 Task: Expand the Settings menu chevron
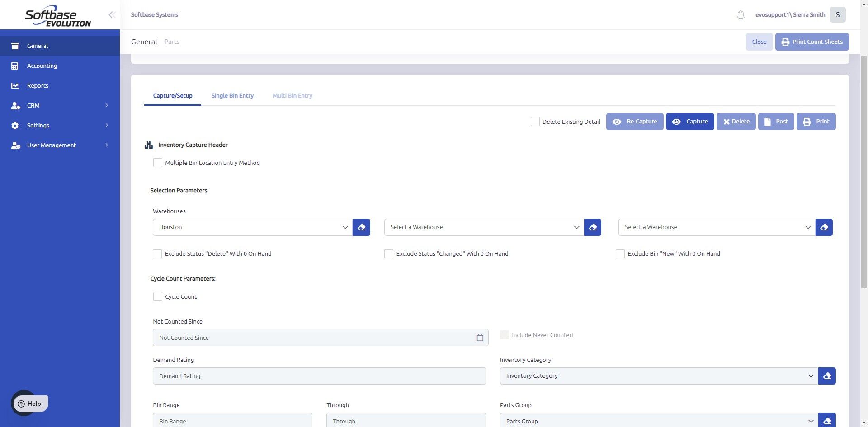pyautogui.click(x=107, y=126)
